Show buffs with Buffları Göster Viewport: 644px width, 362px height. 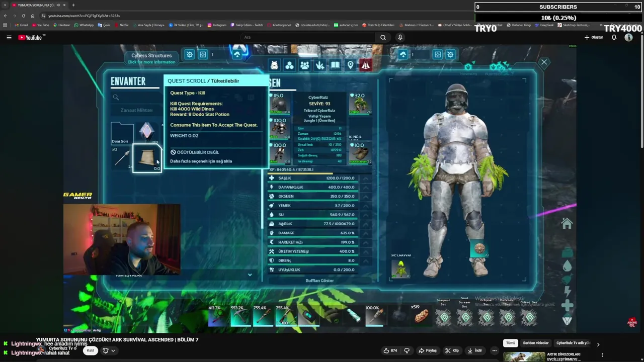[x=319, y=281]
